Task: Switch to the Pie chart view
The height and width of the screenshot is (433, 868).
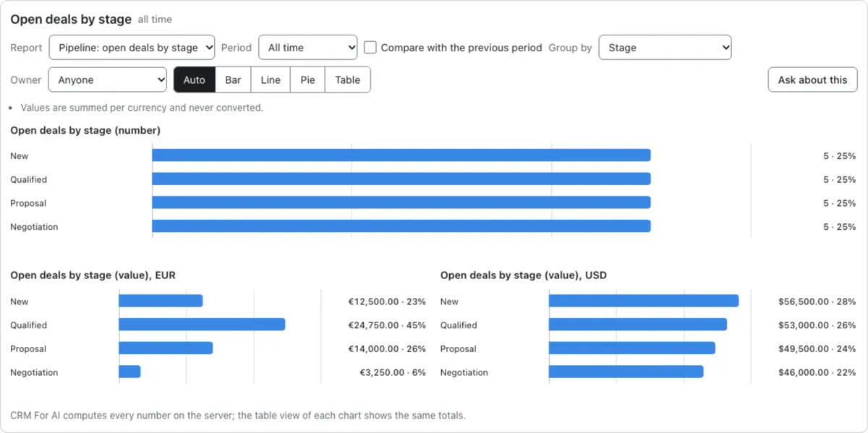Action: [308, 80]
